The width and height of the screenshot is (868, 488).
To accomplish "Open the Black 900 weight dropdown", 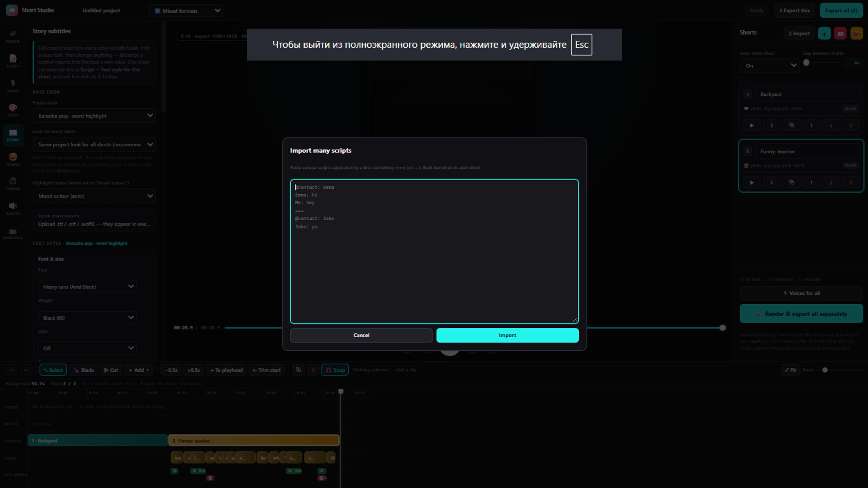I will coord(87,318).
